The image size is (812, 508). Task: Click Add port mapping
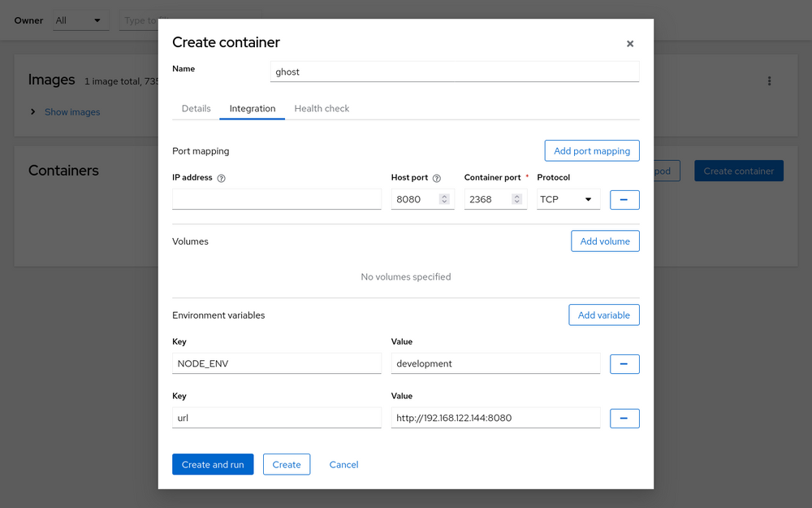tap(591, 150)
